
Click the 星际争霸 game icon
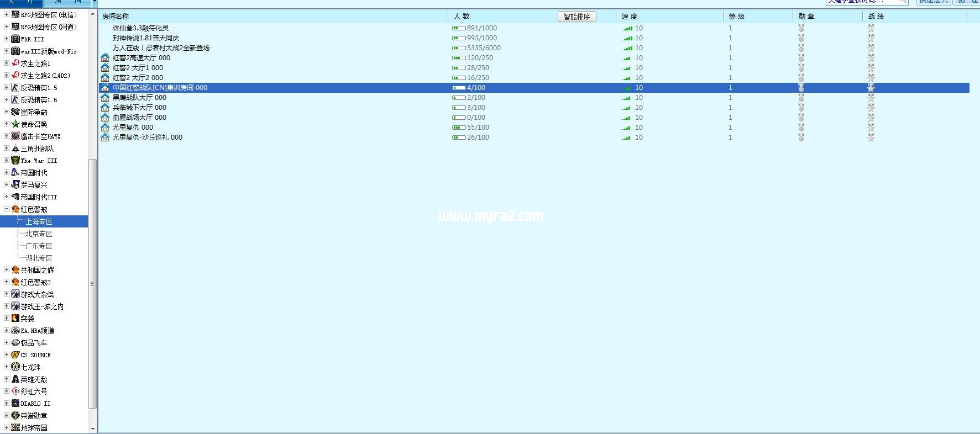[x=15, y=112]
